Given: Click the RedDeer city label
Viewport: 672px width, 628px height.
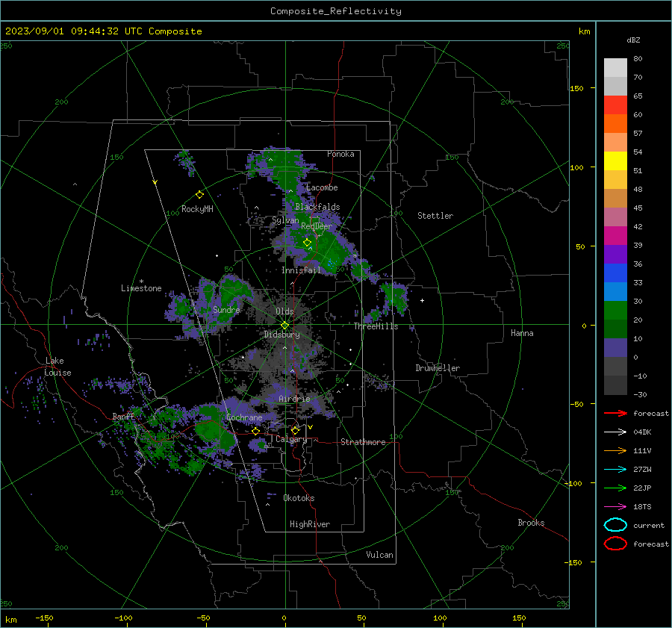Looking at the screenshot, I should click(317, 226).
